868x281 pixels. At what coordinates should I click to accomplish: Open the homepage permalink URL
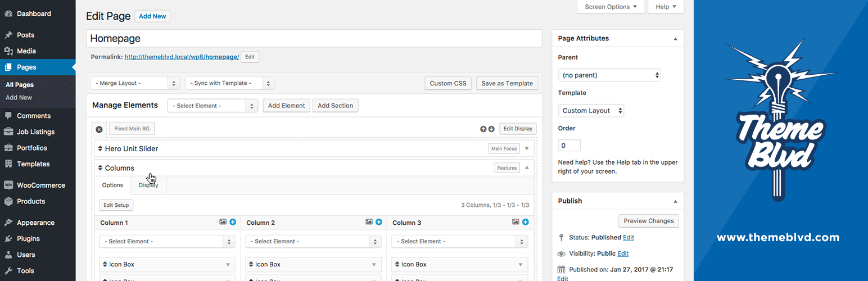(x=182, y=57)
